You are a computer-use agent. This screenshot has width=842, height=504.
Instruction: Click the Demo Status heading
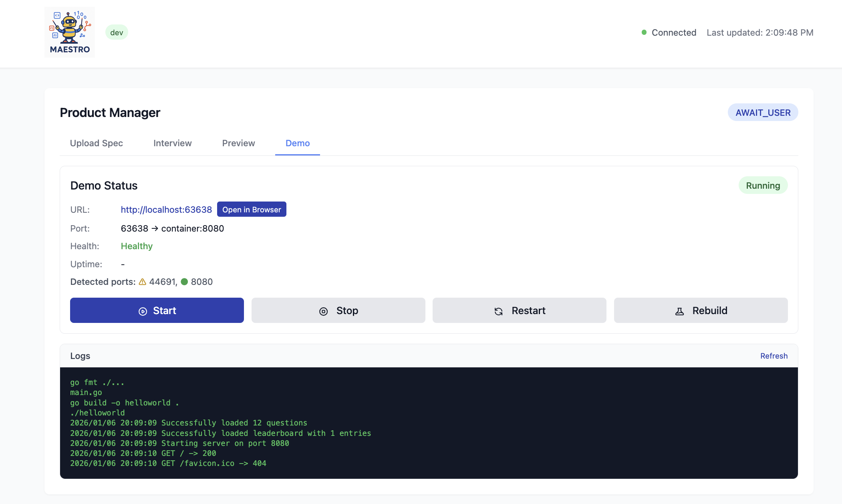pyautogui.click(x=104, y=185)
